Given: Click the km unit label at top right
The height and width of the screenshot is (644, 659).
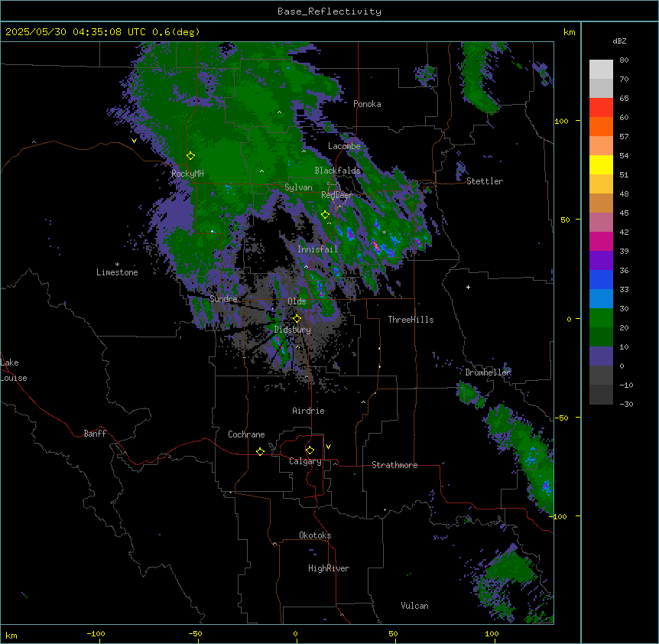Looking at the screenshot, I should 570,32.
